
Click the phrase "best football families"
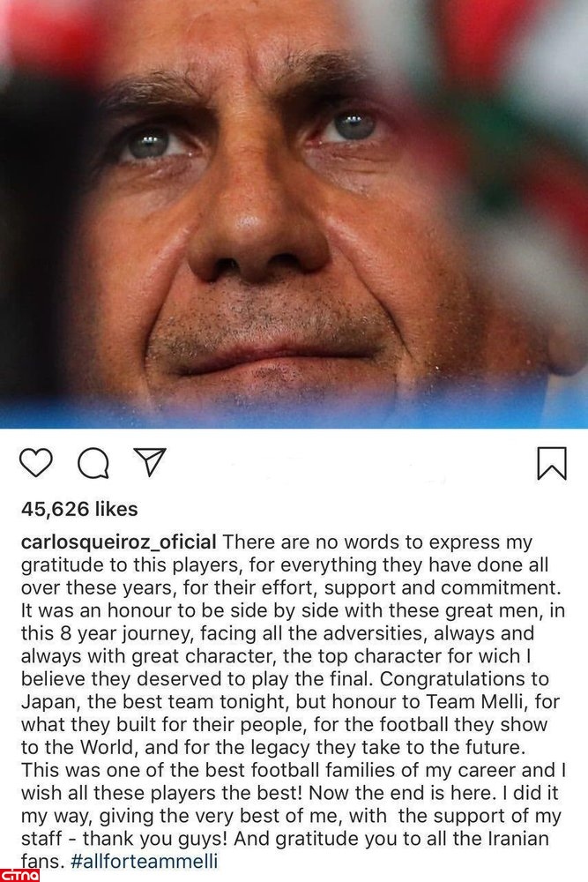[x=244, y=770]
